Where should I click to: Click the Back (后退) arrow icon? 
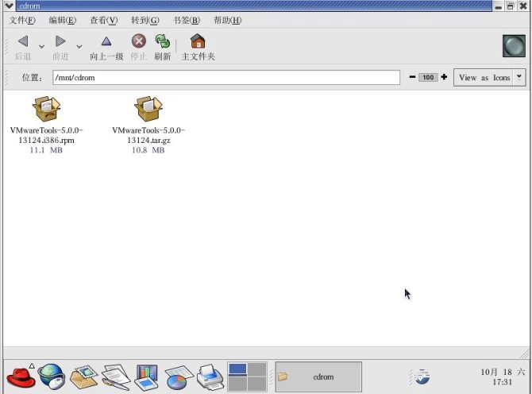tap(22, 42)
